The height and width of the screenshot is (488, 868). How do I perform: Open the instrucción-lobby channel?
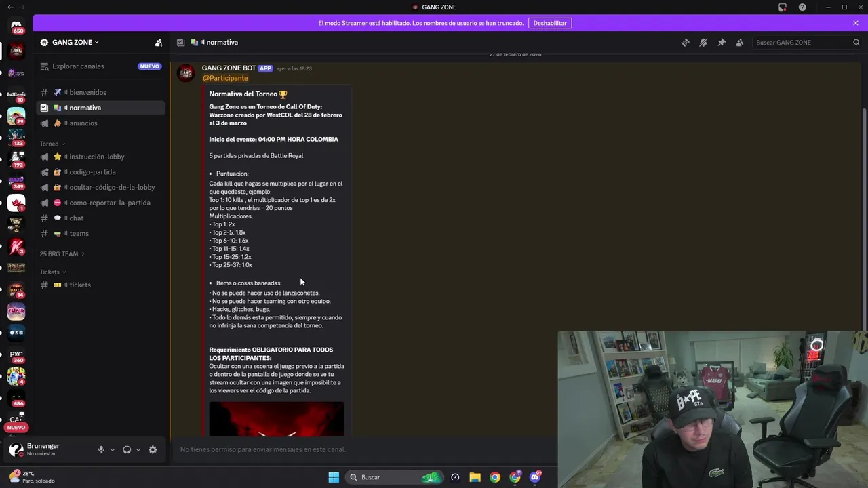[100, 157]
